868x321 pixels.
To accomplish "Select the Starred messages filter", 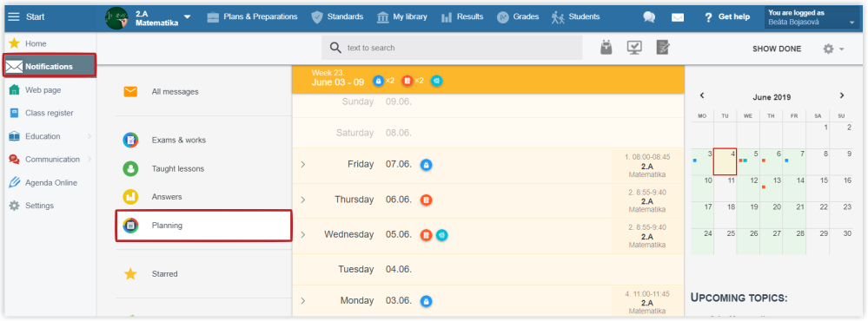I will coord(164,274).
